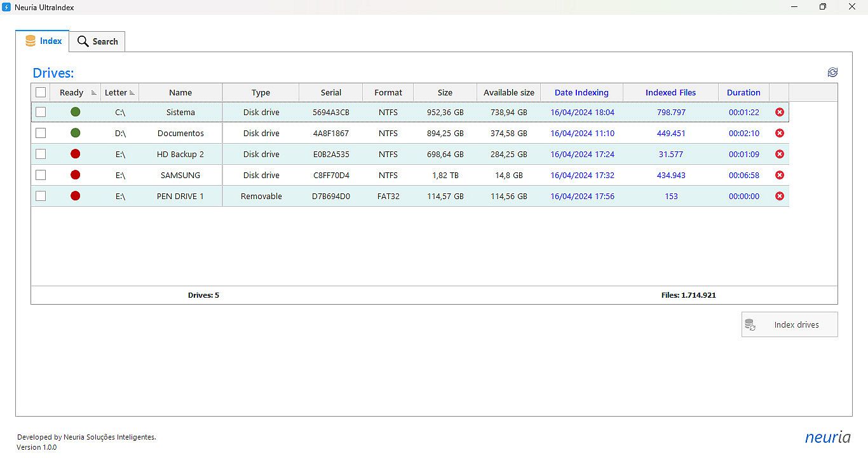Tick the Documentos drive checkbox

click(x=41, y=133)
